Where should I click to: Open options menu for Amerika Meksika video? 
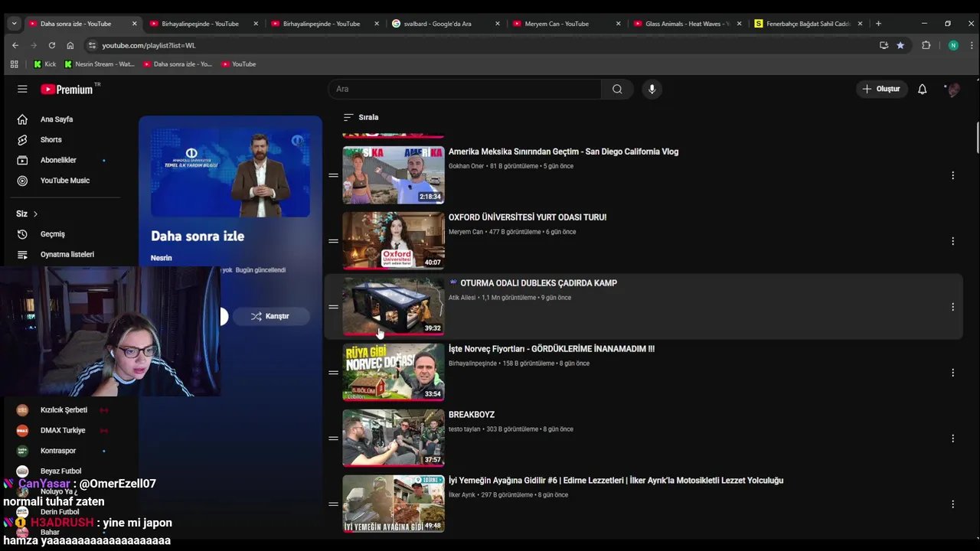pos(952,175)
